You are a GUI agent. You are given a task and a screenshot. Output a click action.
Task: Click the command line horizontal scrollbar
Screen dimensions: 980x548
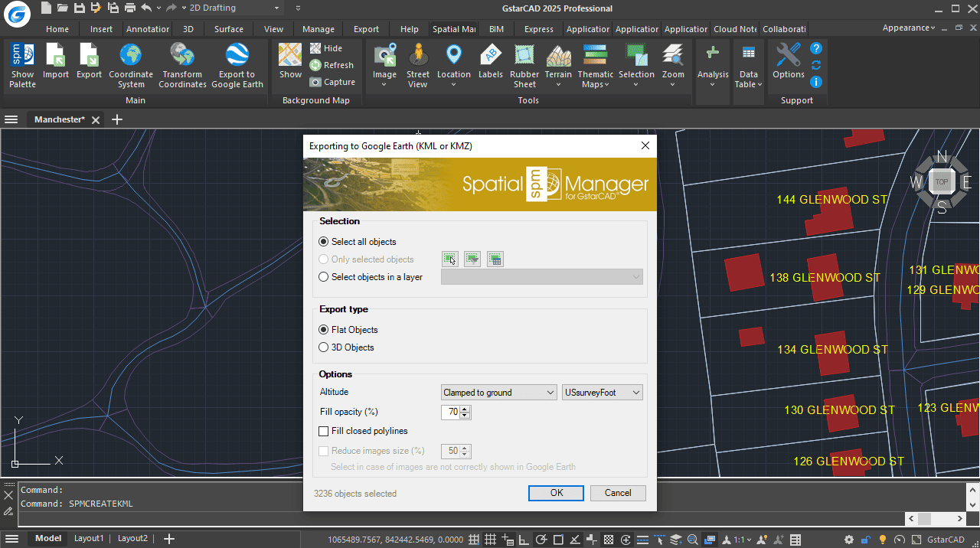click(934, 519)
